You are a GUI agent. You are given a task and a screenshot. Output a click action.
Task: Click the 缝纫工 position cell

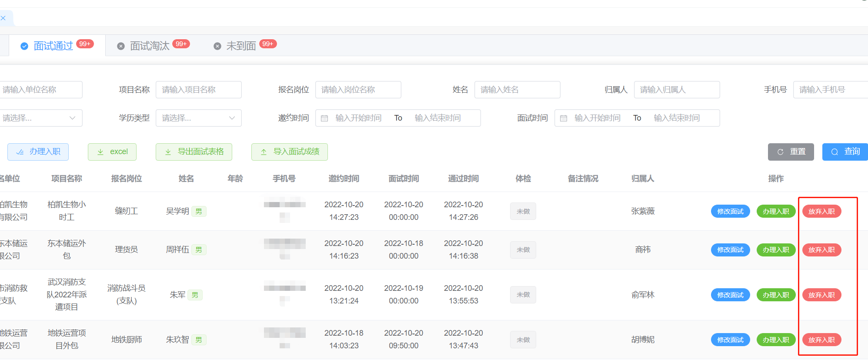127,211
